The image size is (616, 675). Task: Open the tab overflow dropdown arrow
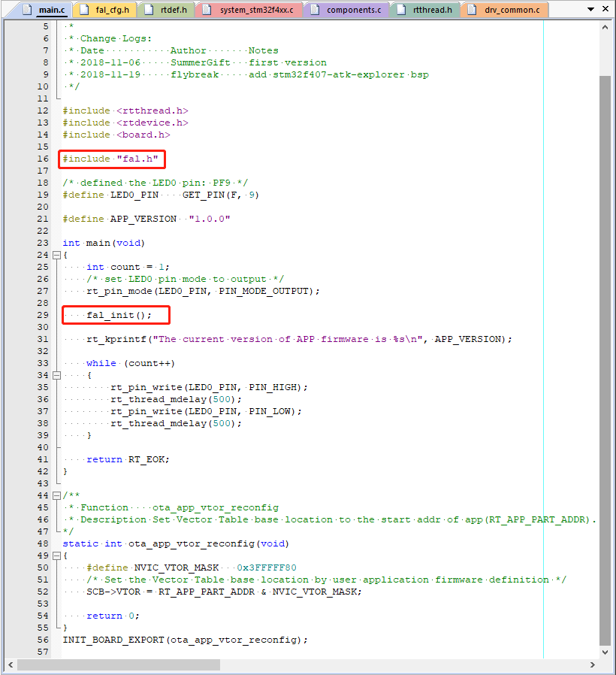tap(590, 8)
